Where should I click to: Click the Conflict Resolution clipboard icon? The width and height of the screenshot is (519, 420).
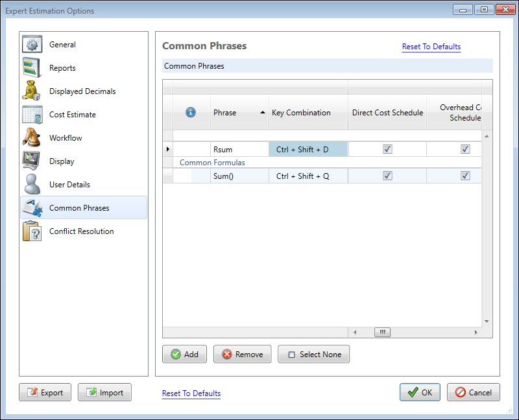32,231
